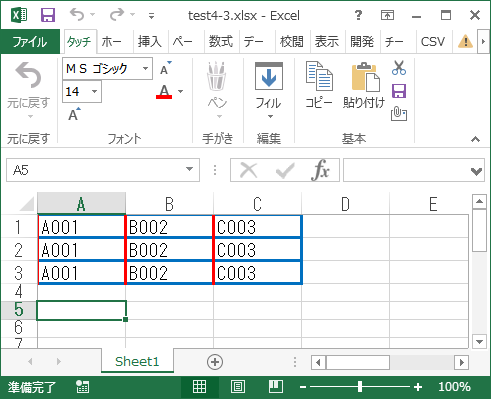Switch to the ホーム tab
491x399 pixels.
tap(112, 42)
